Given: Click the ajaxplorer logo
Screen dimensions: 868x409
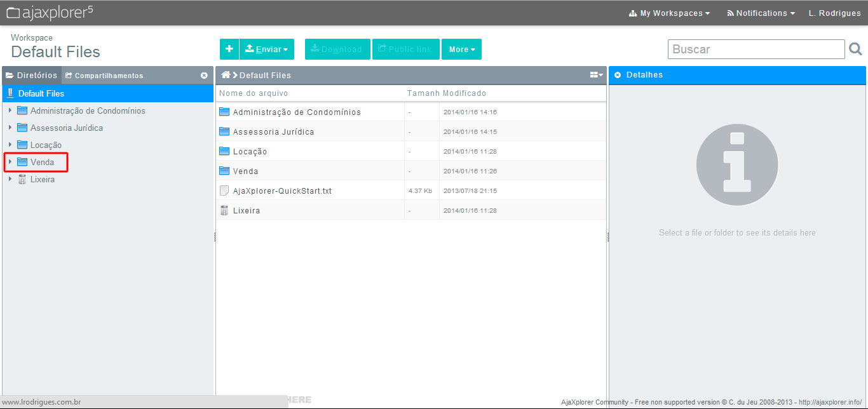Looking at the screenshot, I should tap(50, 12).
